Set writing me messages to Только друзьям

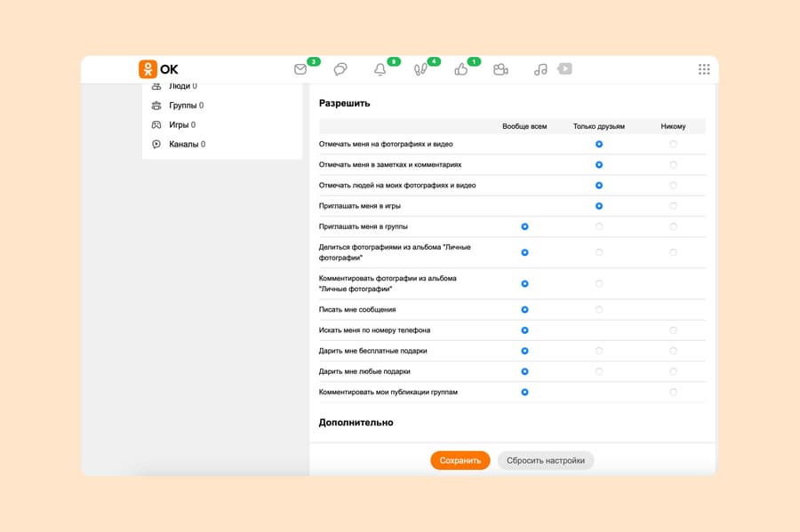[599, 310]
